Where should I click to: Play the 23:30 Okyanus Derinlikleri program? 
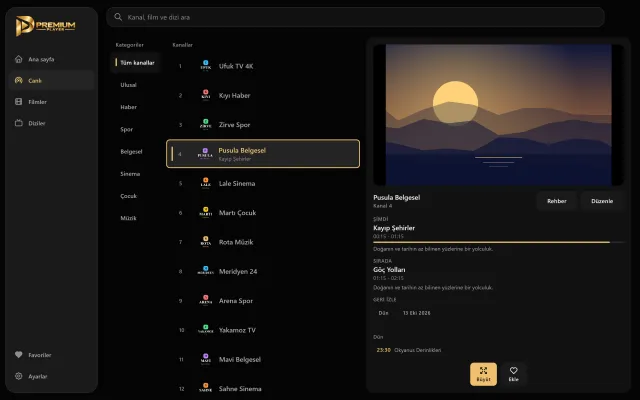(409, 350)
